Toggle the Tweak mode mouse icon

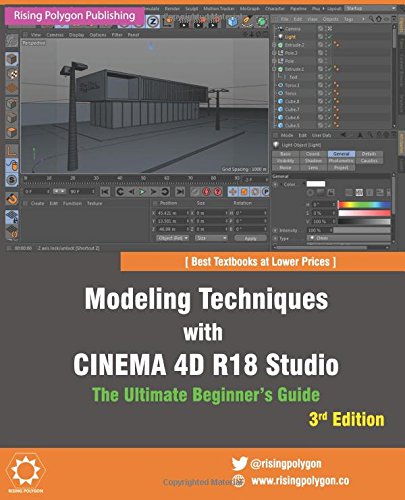(x=12, y=165)
